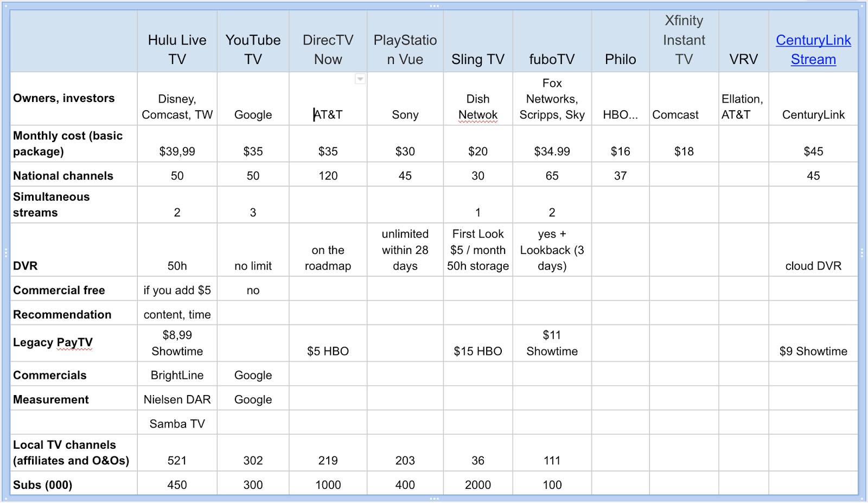Select the 'HBO...' cell under Philo

[621, 99]
